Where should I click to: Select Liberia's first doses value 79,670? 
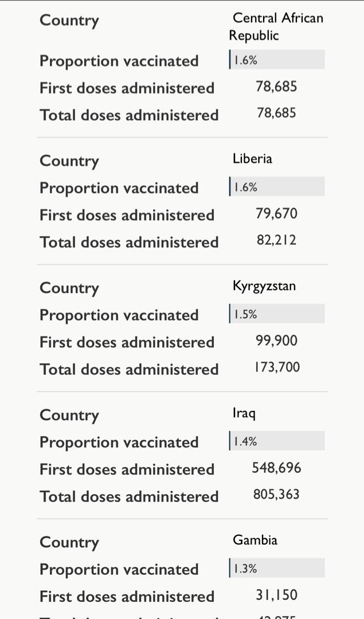tap(276, 214)
